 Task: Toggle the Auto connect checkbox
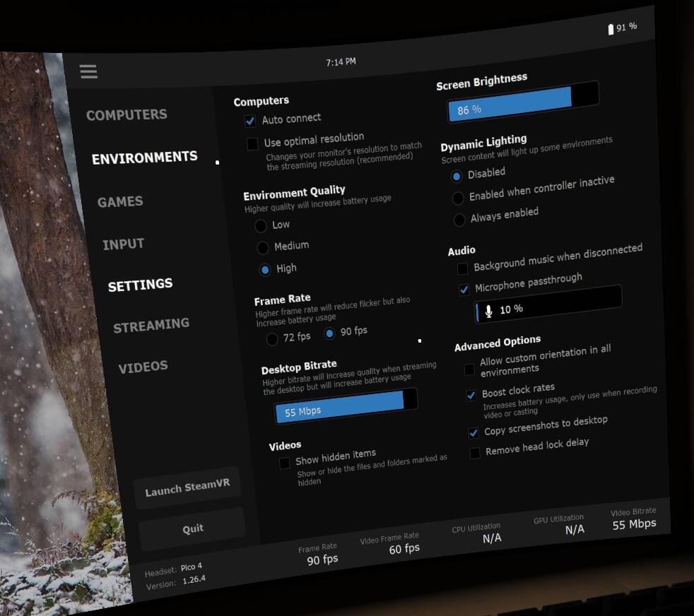click(250, 121)
